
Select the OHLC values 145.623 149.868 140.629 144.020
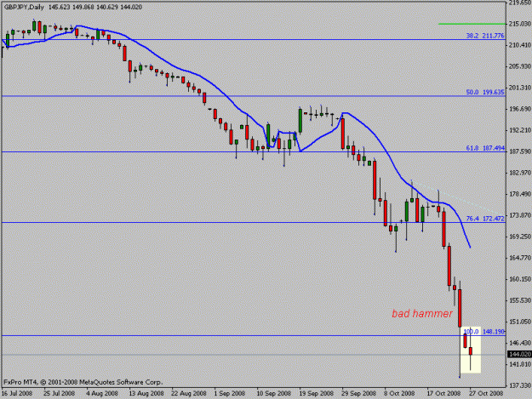95,7
